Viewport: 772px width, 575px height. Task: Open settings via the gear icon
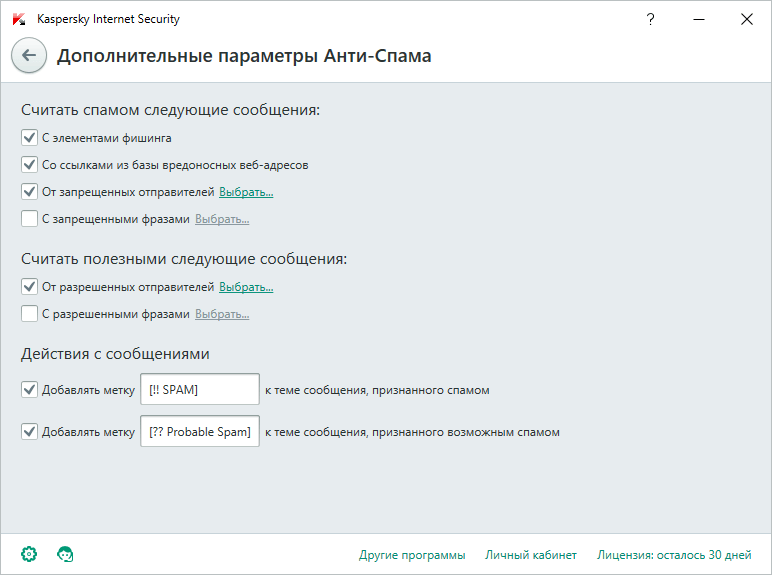point(29,554)
